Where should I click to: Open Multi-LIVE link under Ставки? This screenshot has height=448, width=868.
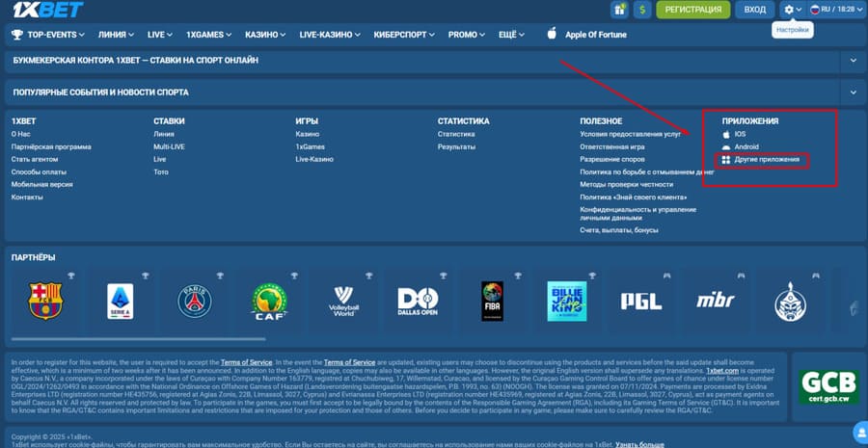(x=170, y=147)
